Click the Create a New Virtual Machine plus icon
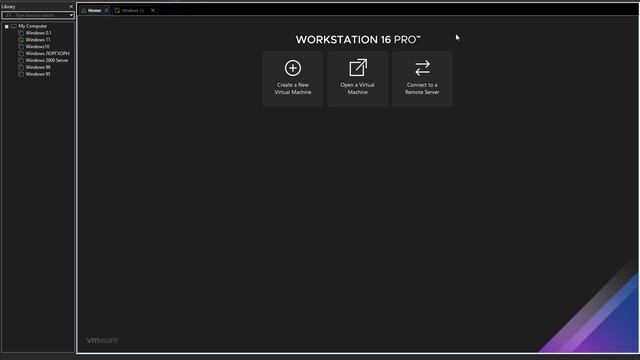The image size is (640, 360). 293,68
